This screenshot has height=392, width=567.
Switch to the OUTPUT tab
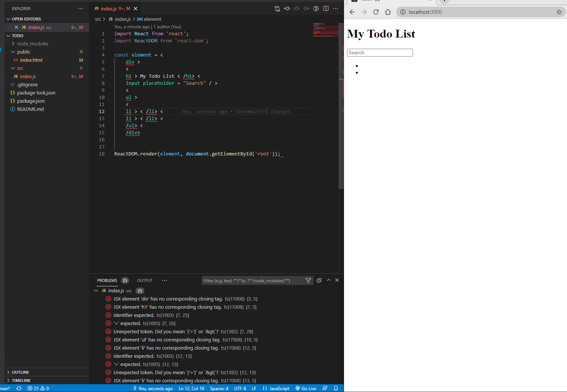[145, 280]
